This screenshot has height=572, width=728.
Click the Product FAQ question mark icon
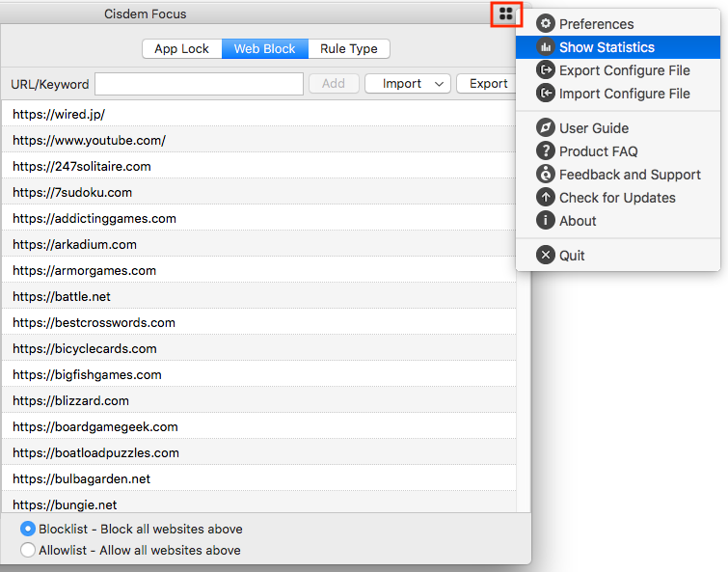[x=546, y=151]
